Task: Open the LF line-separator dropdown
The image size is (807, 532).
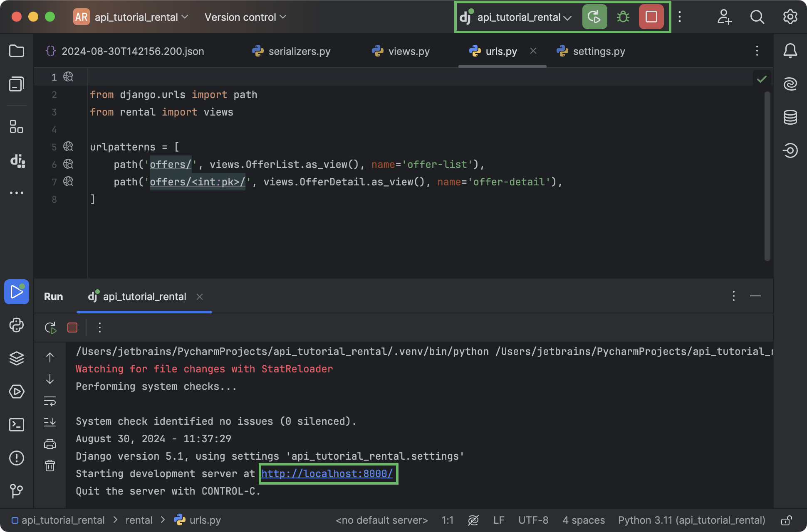Action: tap(498, 520)
